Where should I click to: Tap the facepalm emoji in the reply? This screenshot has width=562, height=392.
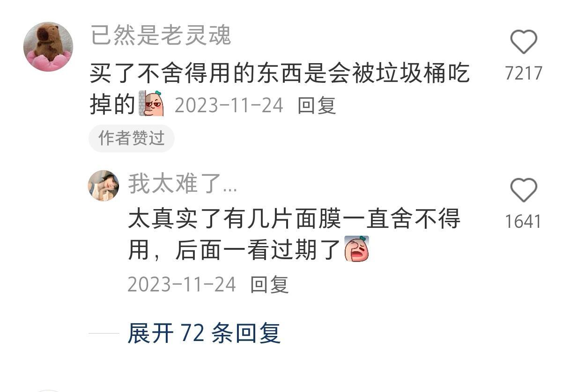pos(357,249)
